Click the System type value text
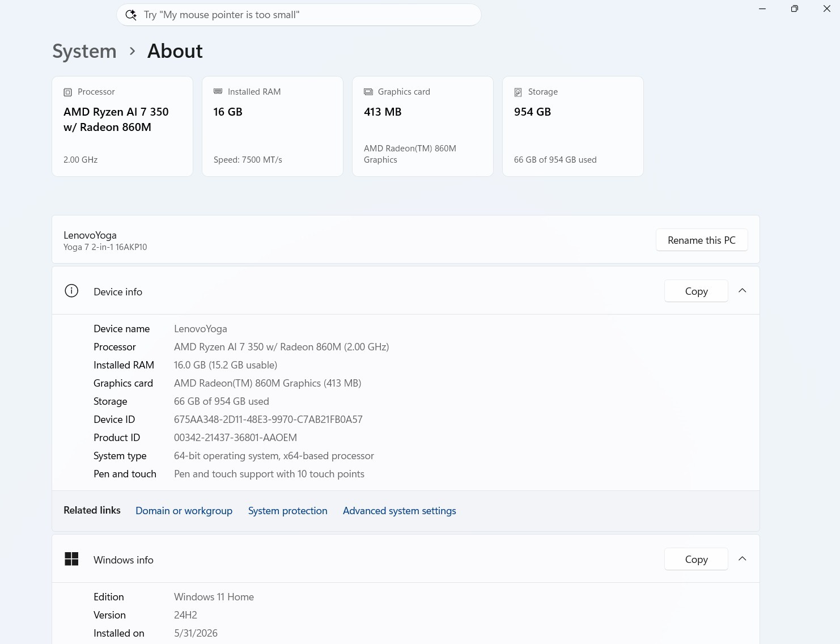This screenshot has width=840, height=644. [x=274, y=456]
